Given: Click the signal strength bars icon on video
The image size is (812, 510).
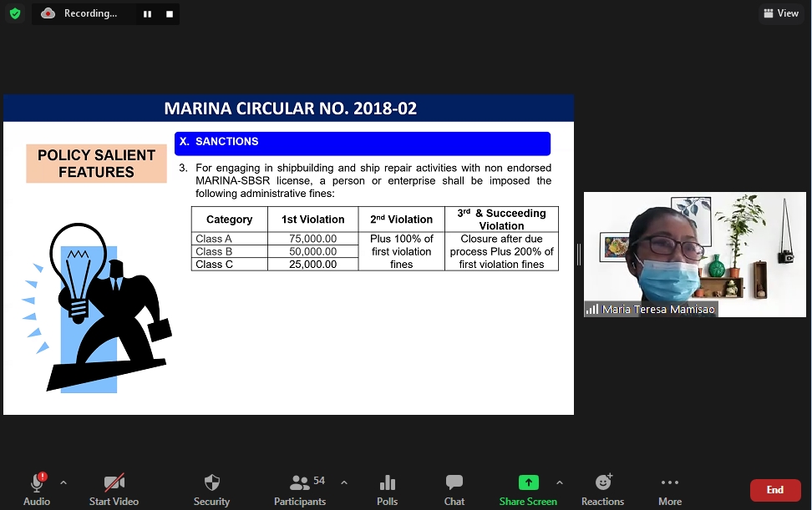Looking at the screenshot, I should click(592, 310).
